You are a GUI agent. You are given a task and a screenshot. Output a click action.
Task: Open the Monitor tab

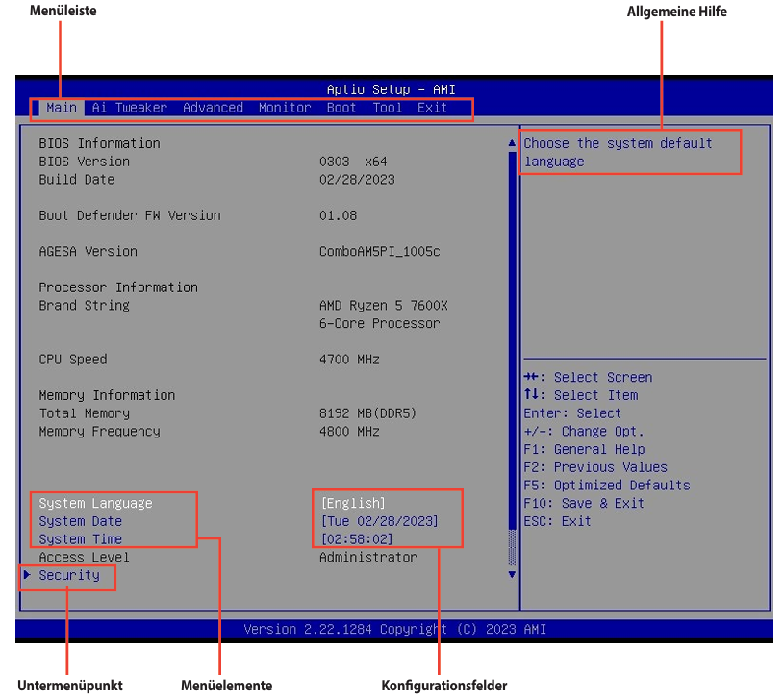tap(285, 108)
